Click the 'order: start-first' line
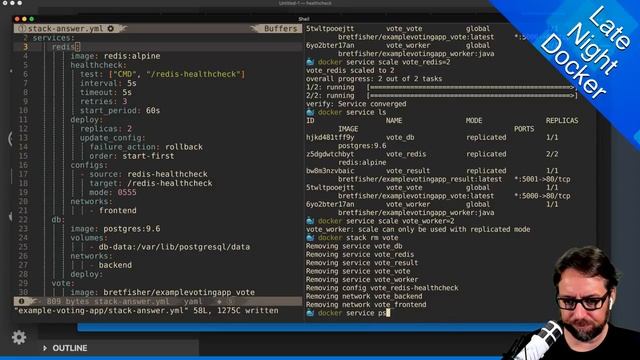640x360 pixels. click(132, 156)
